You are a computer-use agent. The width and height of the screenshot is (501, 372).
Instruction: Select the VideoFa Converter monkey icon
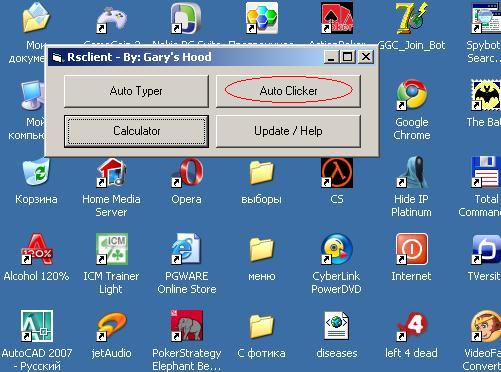pos(486,326)
